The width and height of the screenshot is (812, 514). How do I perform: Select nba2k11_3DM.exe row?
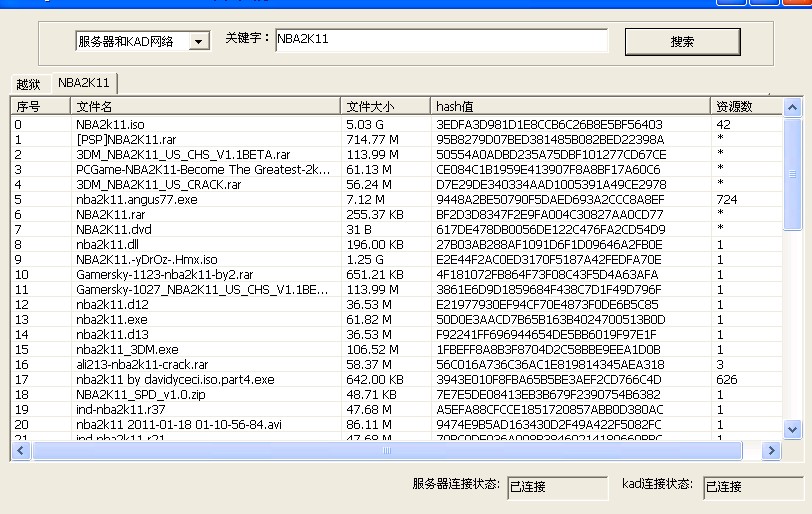[x=397, y=349]
